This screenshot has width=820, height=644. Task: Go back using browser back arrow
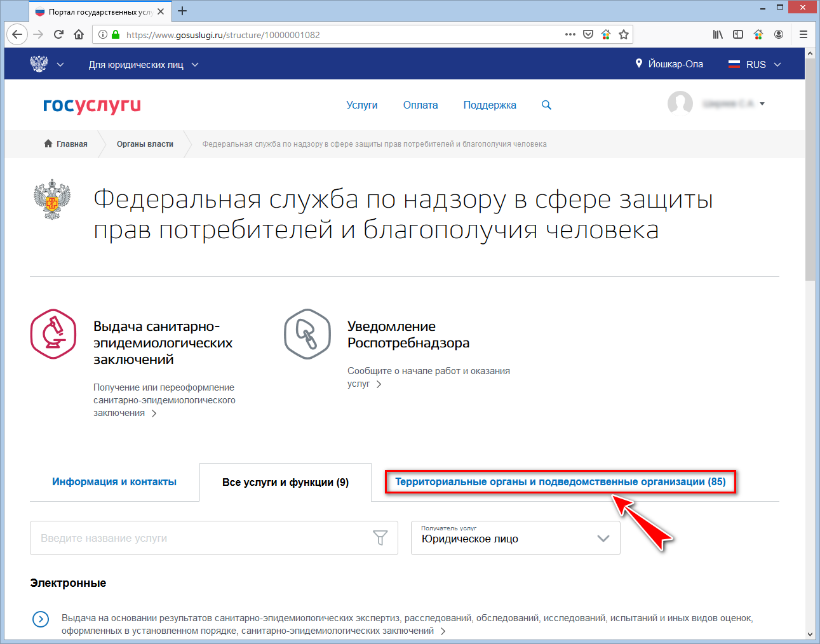pos(17,34)
